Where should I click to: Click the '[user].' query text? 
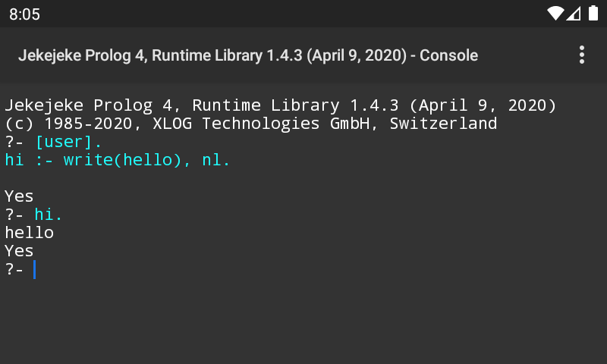click(68, 142)
